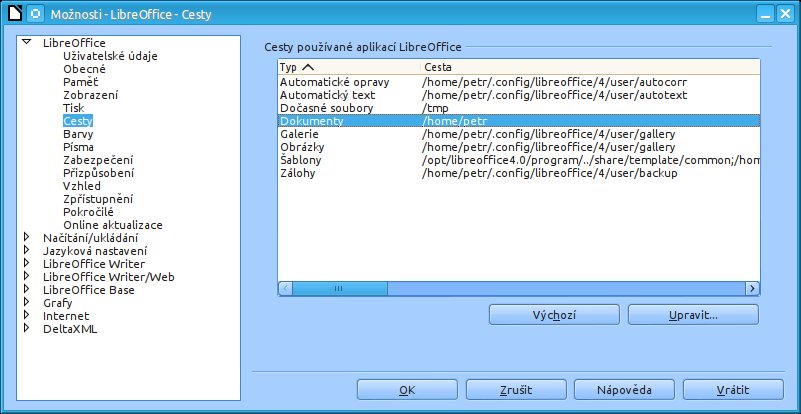Click the horizontal scrollbar left arrow
Screen dimensions: 801x414
point(285,288)
